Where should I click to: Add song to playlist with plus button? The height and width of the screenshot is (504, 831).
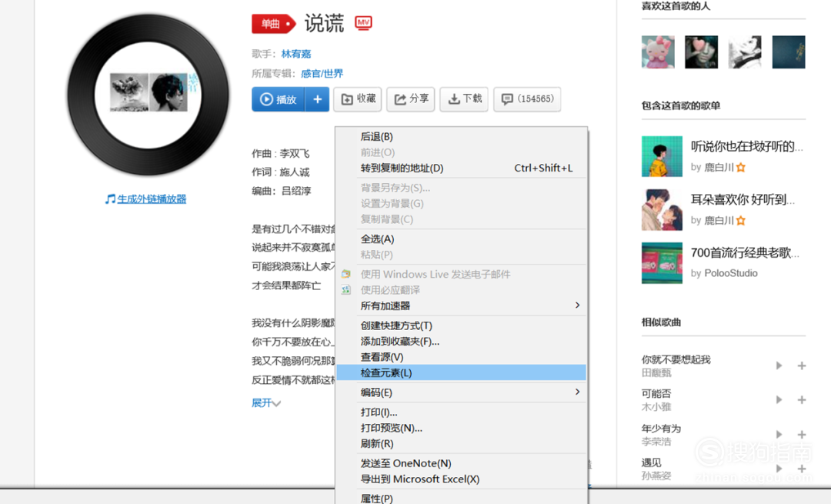pyautogui.click(x=317, y=99)
